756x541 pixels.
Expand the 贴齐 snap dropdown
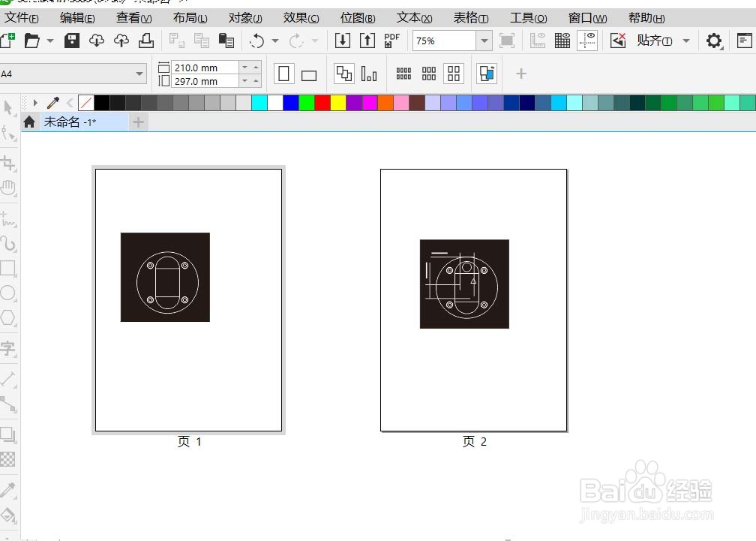pyautogui.click(x=686, y=41)
